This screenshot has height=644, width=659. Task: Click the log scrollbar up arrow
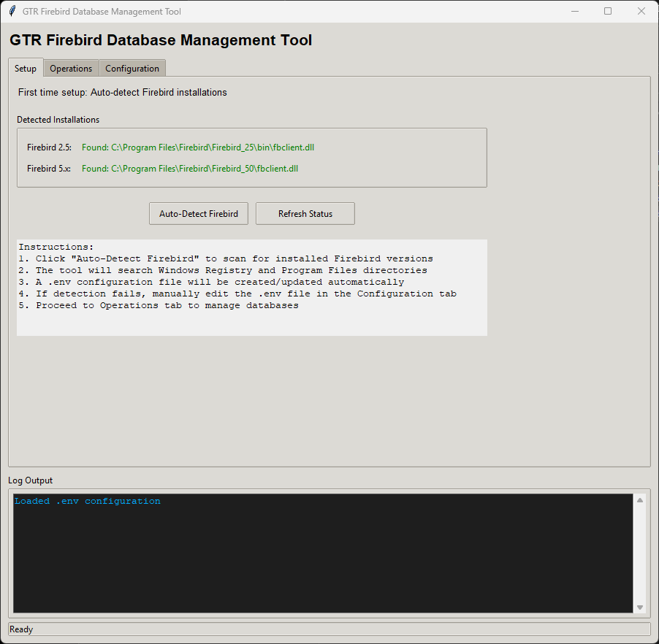point(640,501)
